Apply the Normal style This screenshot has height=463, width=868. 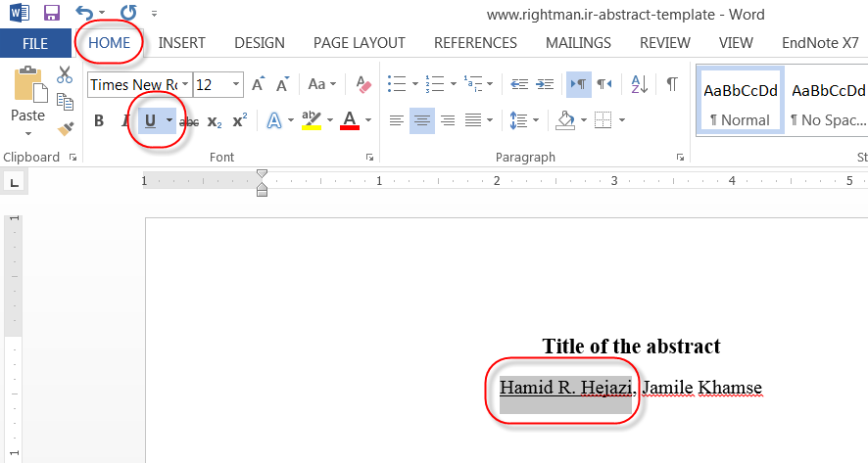pos(740,100)
